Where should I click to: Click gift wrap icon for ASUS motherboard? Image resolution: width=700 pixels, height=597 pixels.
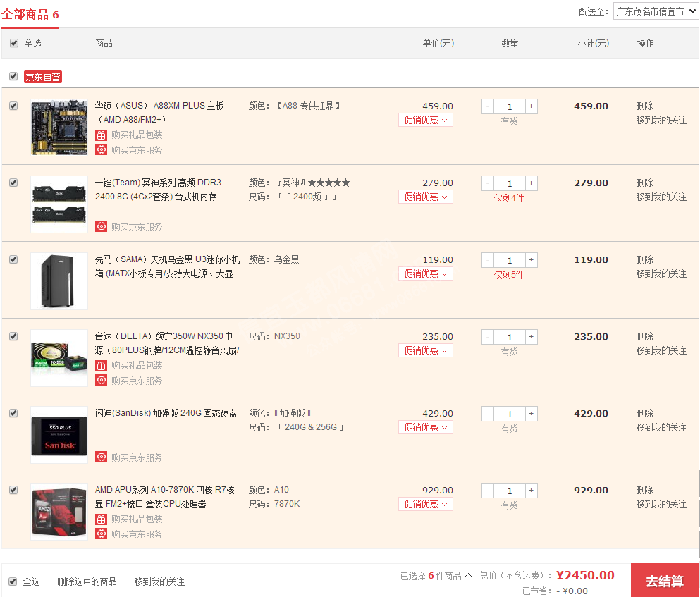(x=102, y=135)
